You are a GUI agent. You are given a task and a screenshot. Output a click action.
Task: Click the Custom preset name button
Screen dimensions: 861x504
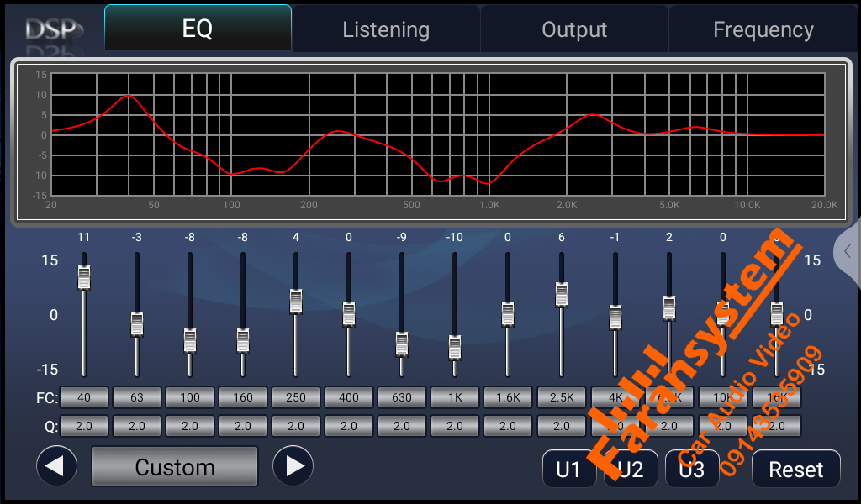175,467
